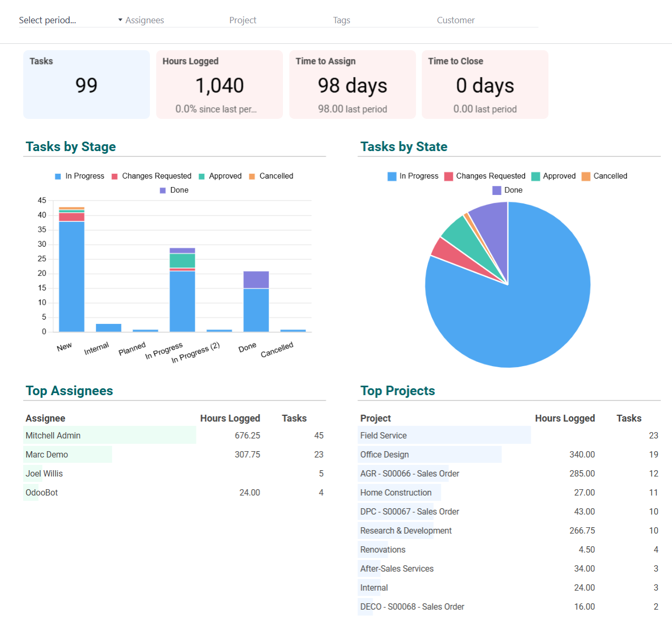Click the Time to Assign card
The height and width of the screenshot is (635, 672).
click(353, 85)
